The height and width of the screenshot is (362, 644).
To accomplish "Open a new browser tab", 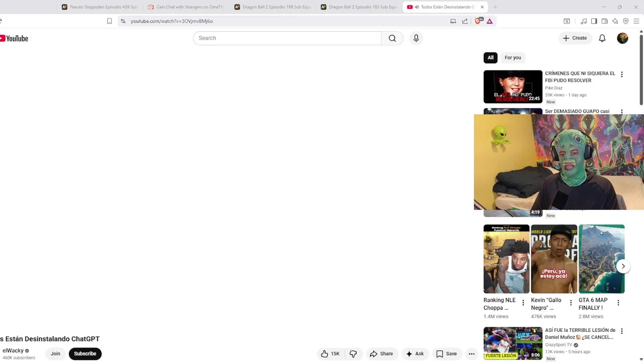I will tap(495, 7).
